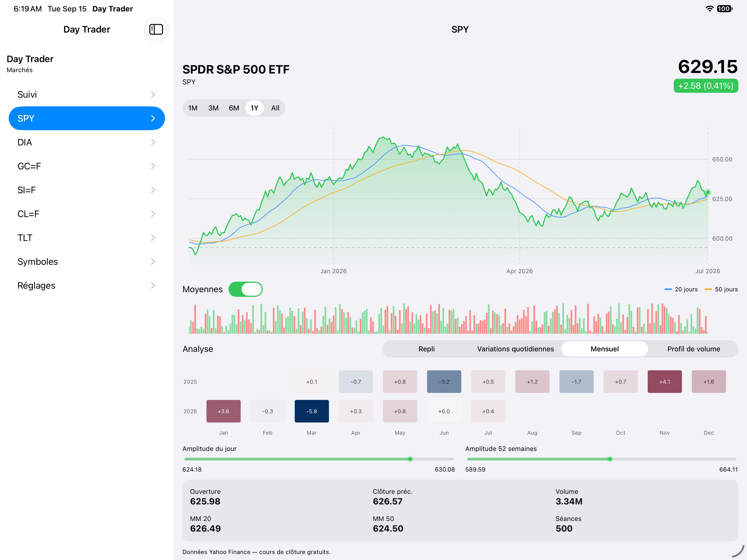Image resolution: width=747 pixels, height=560 pixels.
Task: Click the Apr 2026 axis label
Action: [x=519, y=271]
